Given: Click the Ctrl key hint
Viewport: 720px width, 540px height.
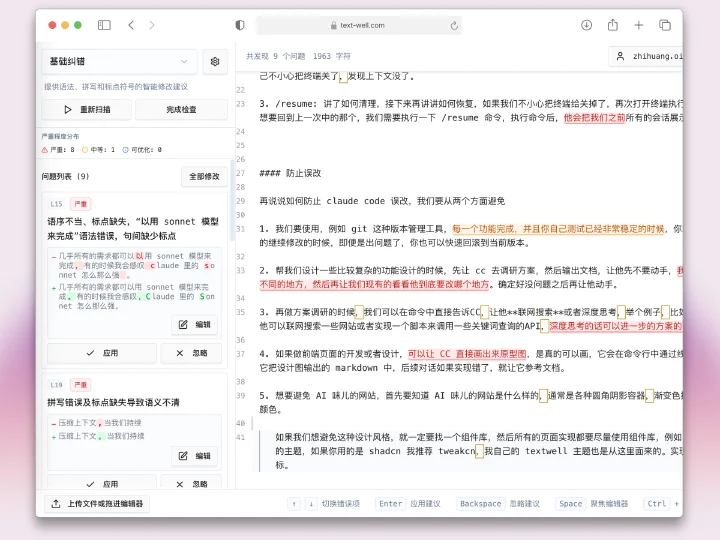Looking at the screenshot, I should tap(657, 504).
